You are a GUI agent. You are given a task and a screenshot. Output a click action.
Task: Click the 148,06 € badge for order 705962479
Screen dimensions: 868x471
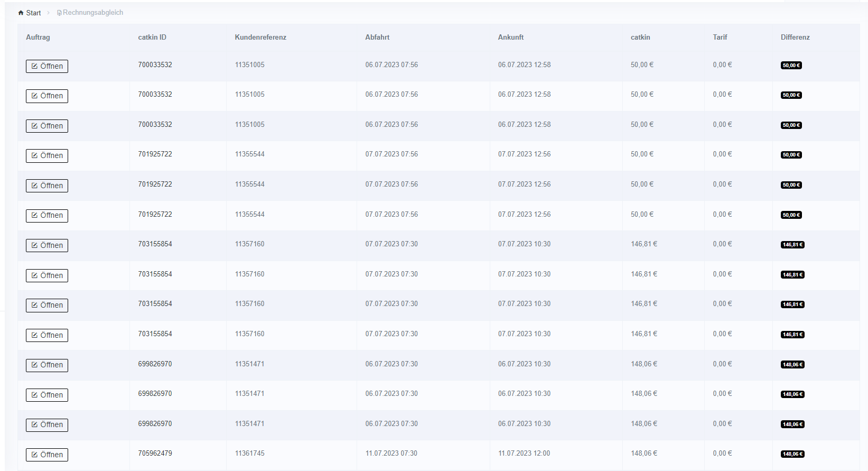pos(792,454)
